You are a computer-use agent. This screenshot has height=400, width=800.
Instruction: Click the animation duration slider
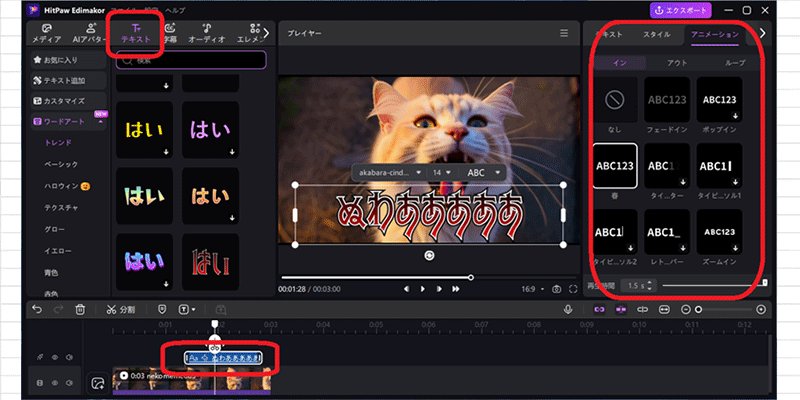(x=714, y=285)
